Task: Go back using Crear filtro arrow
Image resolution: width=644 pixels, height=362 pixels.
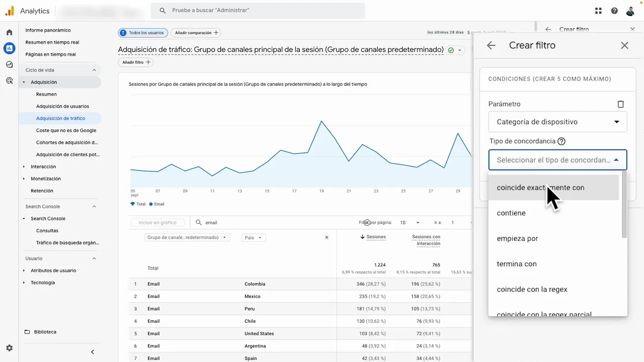Action: [491, 45]
